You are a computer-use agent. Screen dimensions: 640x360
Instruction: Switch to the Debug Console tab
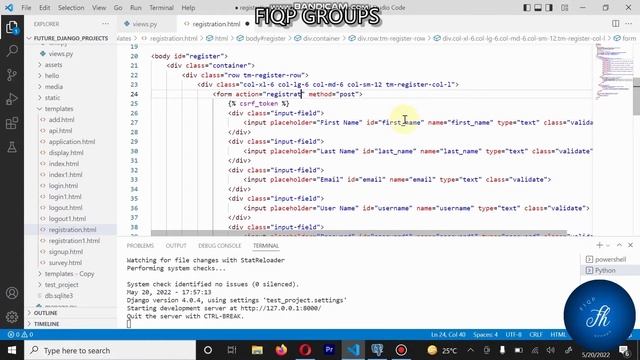click(x=220, y=245)
